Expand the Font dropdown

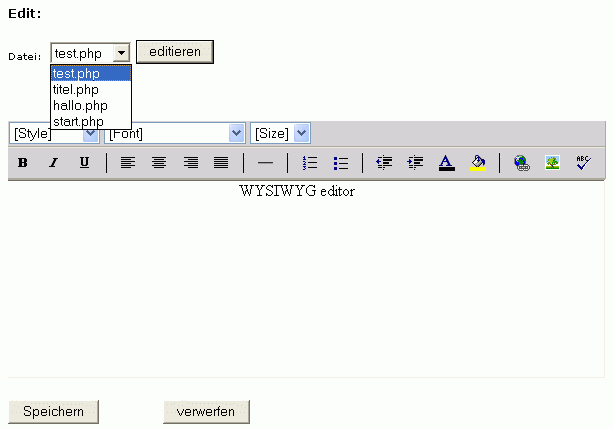point(236,133)
